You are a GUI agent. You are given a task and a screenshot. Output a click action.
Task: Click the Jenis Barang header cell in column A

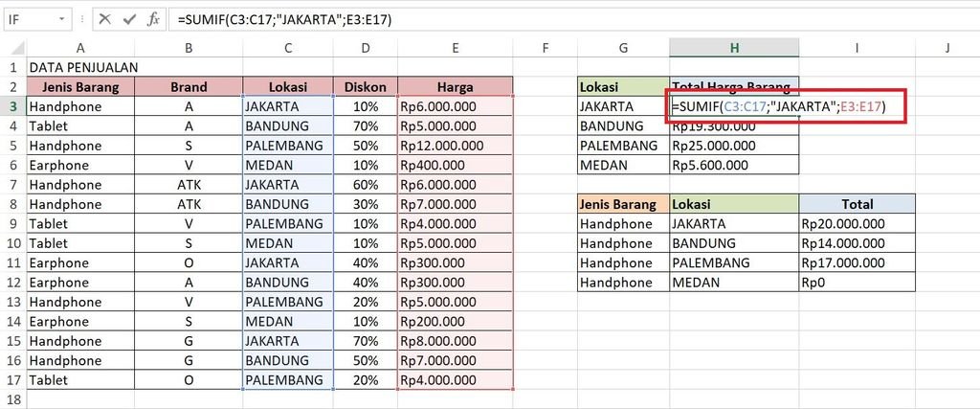80,87
